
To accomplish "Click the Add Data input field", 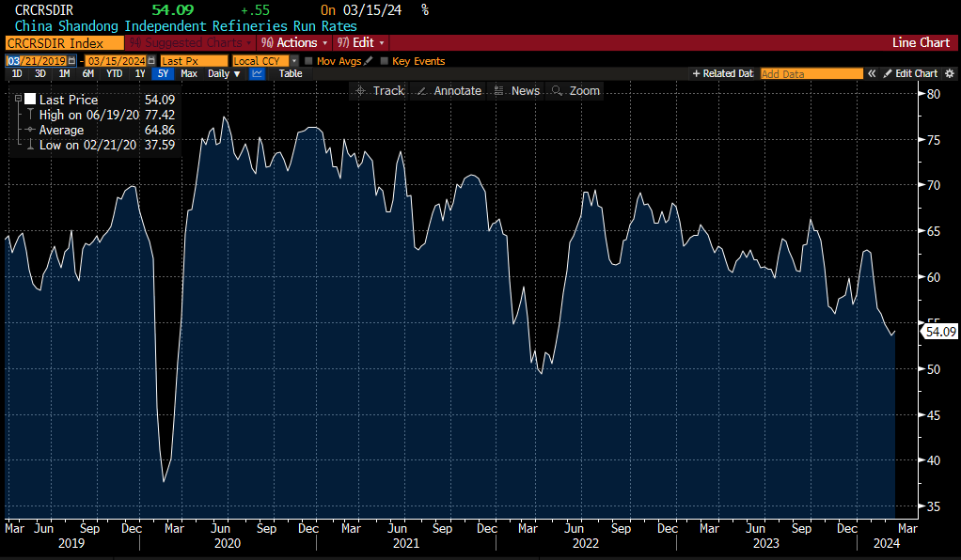I will click(x=811, y=73).
